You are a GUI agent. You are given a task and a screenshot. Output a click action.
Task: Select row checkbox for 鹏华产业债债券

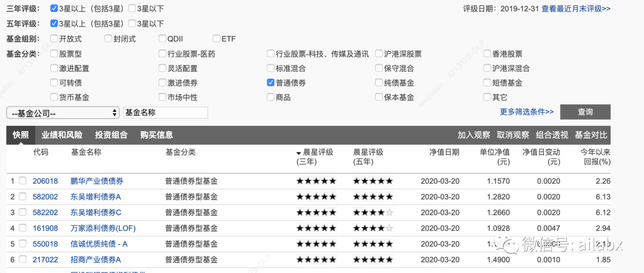pos(23,181)
